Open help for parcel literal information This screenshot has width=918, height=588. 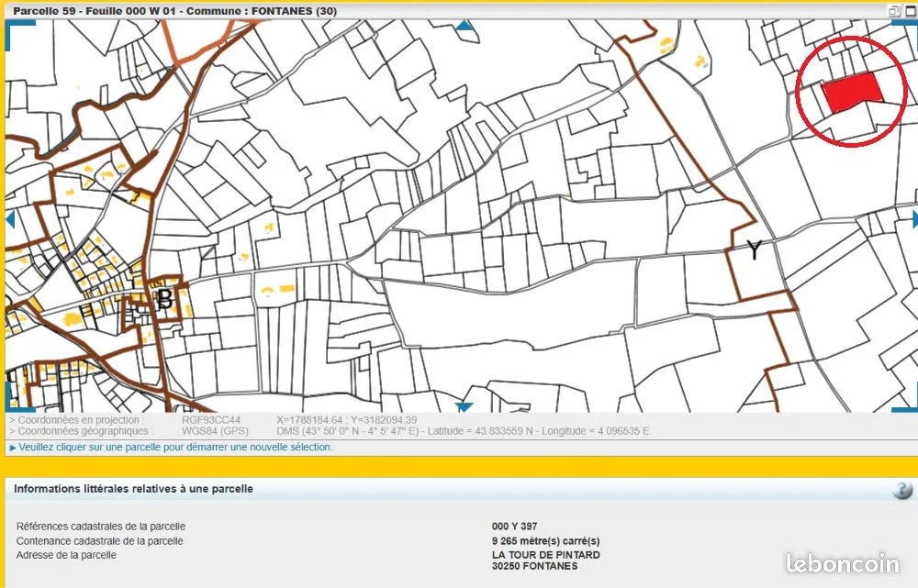click(902, 489)
